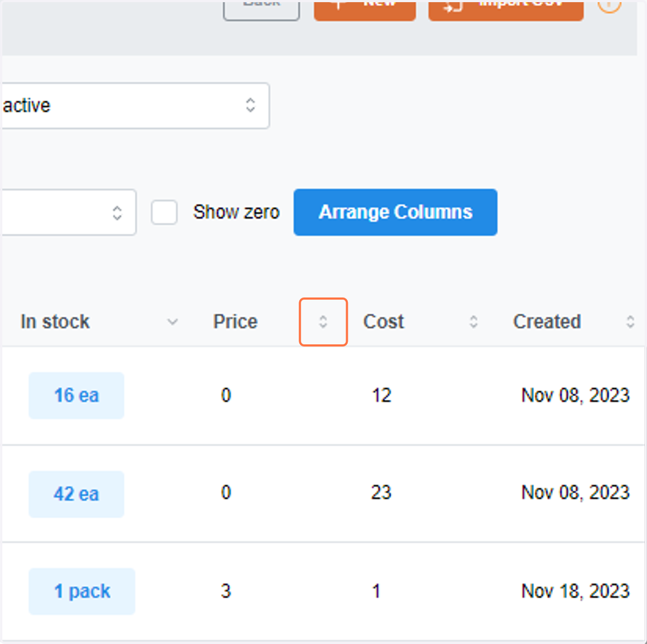Viewport: 647px width, 644px height.
Task: Open the In stock column chevron
Action: pos(173,322)
